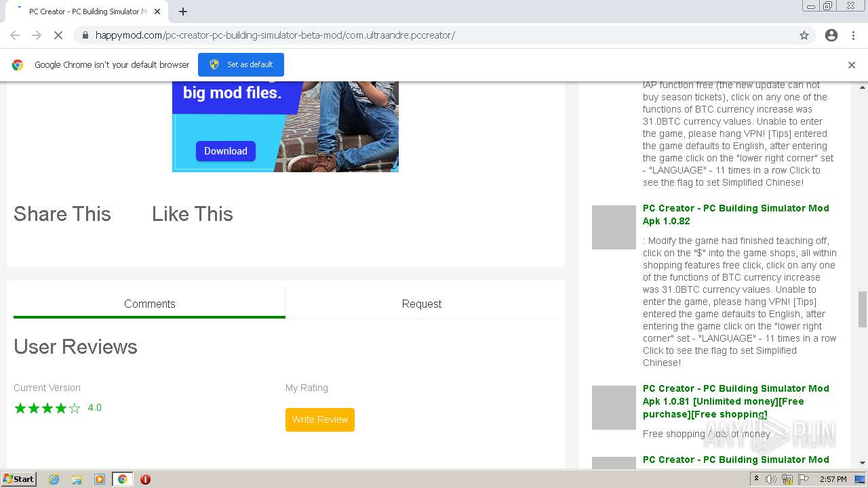Go back using the browser back arrow

[15, 35]
